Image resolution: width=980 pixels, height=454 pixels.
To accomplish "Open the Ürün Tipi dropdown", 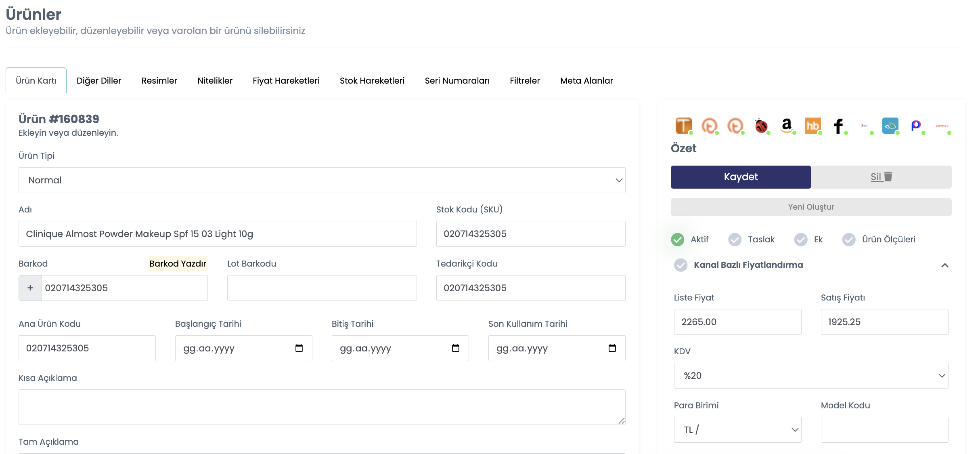I will click(322, 180).
